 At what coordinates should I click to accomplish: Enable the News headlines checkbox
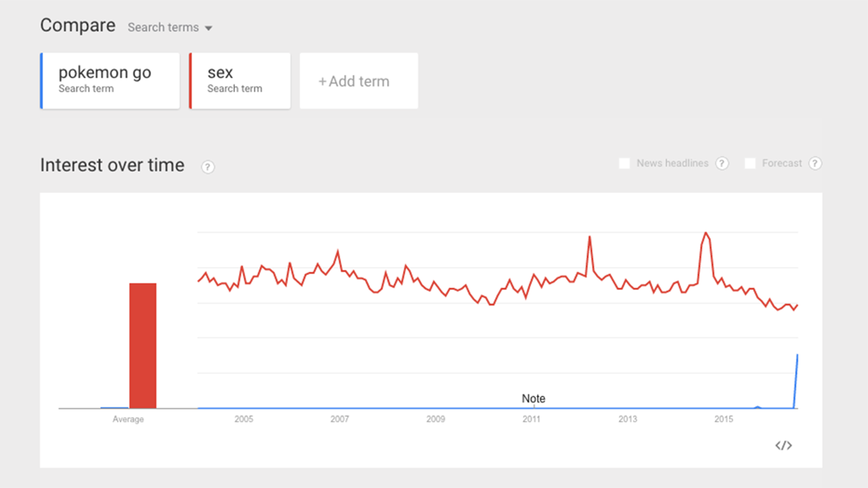tap(625, 163)
